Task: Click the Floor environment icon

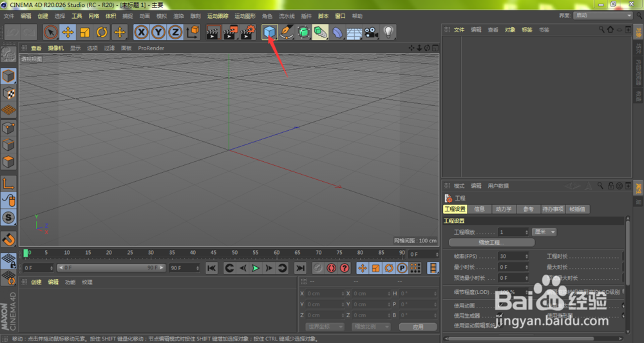Action: pyautogui.click(x=354, y=32)
